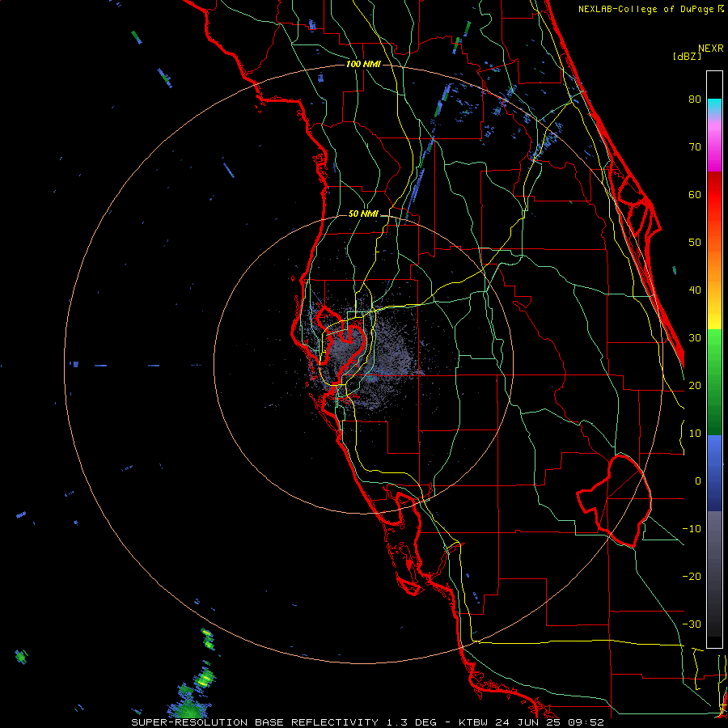Click the green-yellow storm cell at bottom left

click(x=205, y=679)
